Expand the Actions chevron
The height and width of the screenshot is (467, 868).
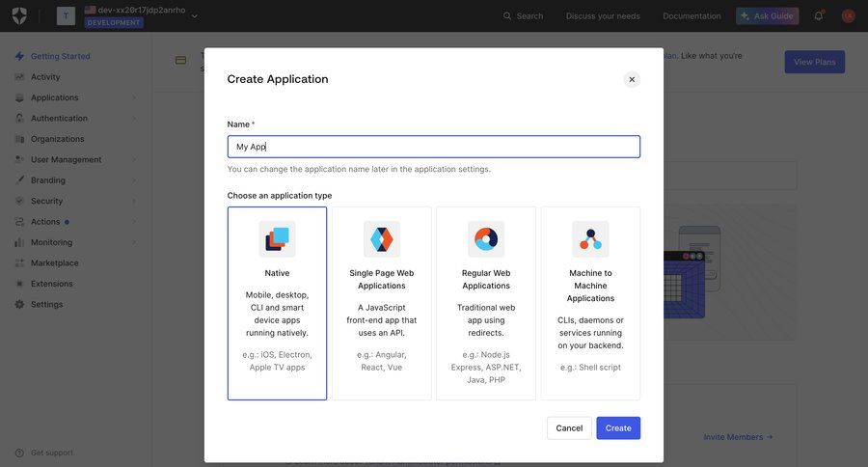(134, 222)
